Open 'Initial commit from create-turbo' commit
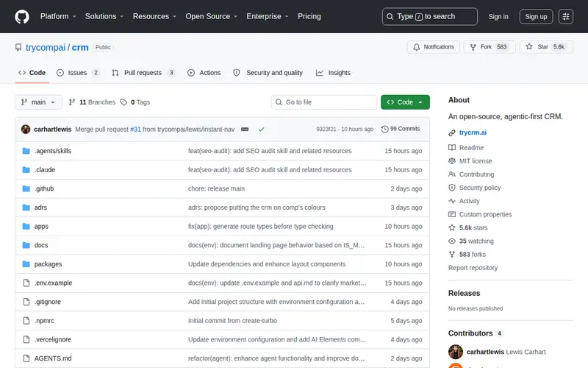The height and width of the screenshot is (368, 588). pos(232,321)
